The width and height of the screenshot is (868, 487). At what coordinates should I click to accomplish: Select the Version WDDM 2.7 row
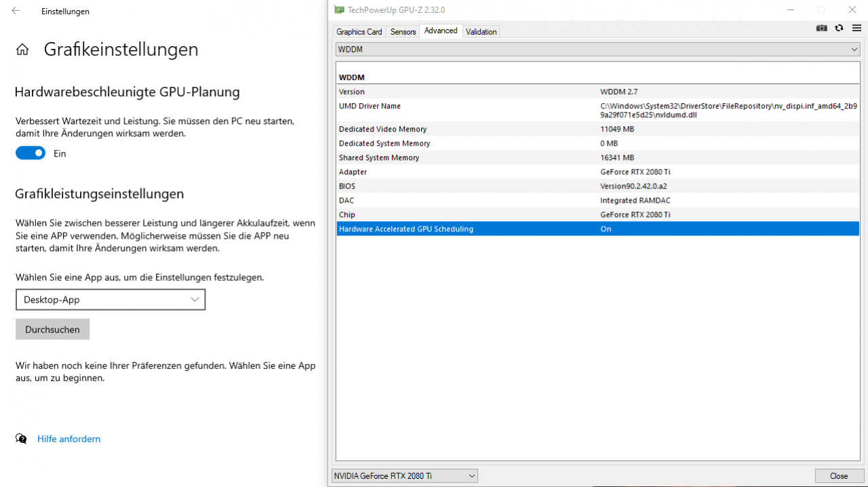click(x=597, y=92)
